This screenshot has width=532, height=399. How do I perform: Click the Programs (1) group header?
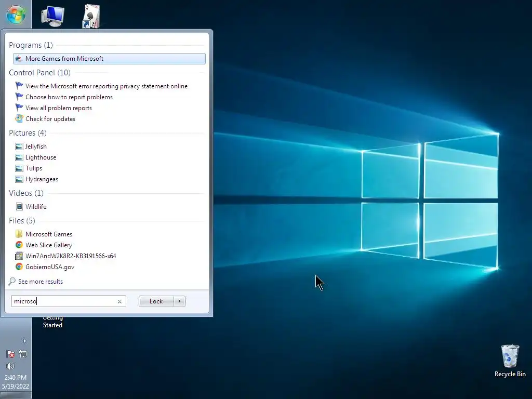click(31, 45)
